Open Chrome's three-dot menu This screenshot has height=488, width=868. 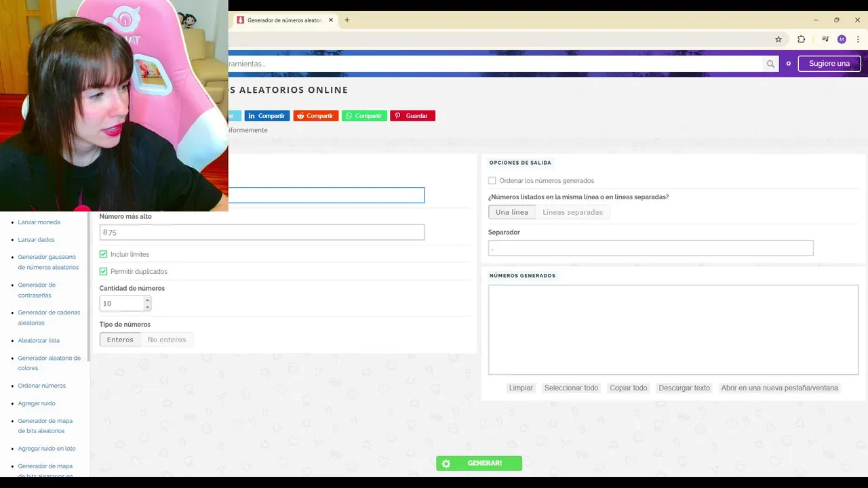858,39
